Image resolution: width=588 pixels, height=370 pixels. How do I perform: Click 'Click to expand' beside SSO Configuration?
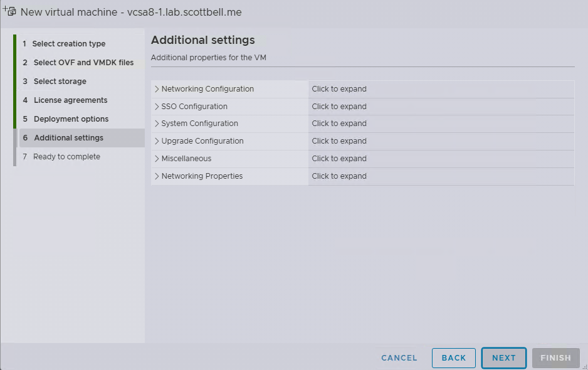point(339,107)
